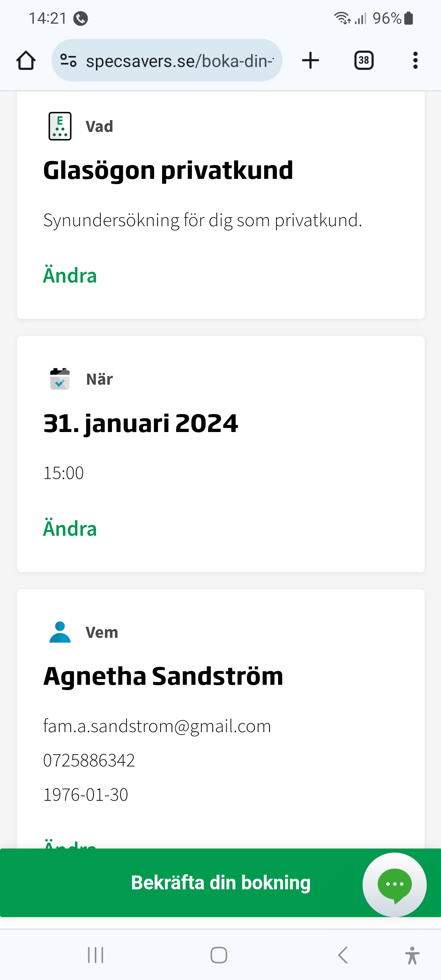Open the browser three-dot menu
This screenshot has height=980, width=441.
pyautogui.click(x=415, y=60)
